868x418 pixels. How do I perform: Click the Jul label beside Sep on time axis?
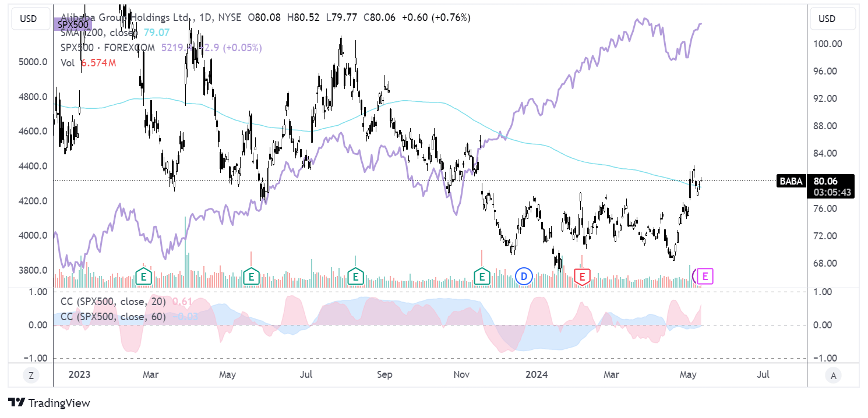306,374
